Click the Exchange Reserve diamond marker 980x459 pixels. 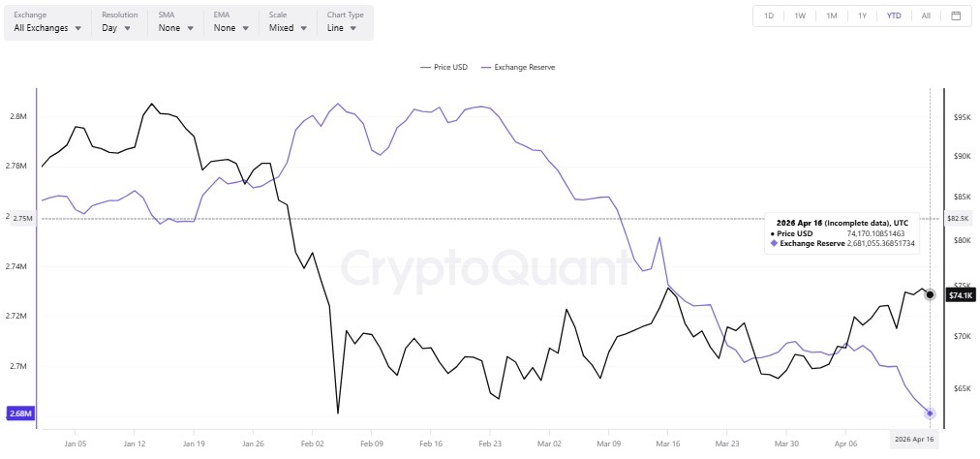click(931, 413)
